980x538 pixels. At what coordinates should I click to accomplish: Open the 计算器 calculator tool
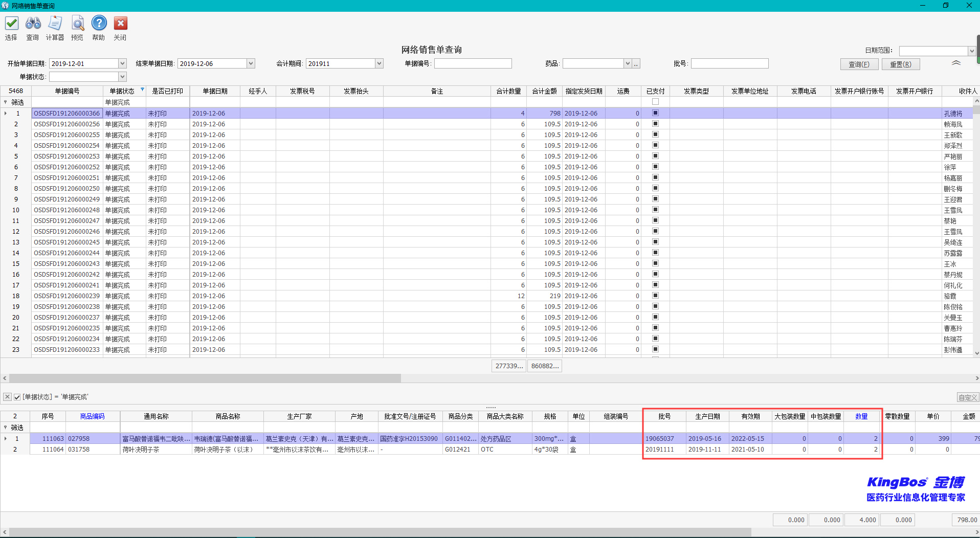tap(55, 24)
